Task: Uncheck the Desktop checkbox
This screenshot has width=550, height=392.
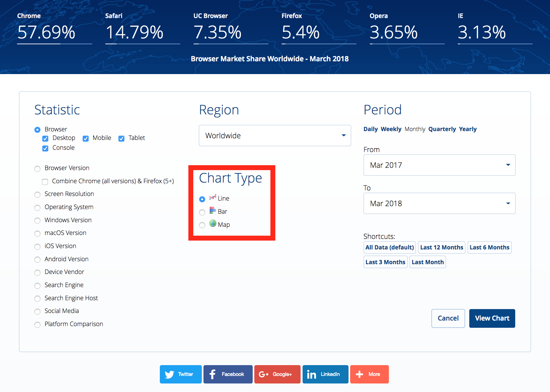Action: click(45, 139)
